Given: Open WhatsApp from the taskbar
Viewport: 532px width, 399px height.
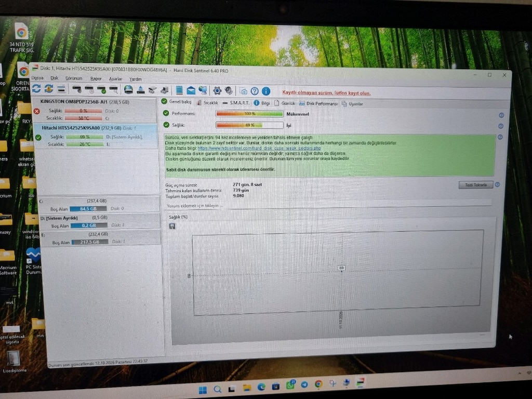Looking at the screenshot, I should (x=290, y=385).
